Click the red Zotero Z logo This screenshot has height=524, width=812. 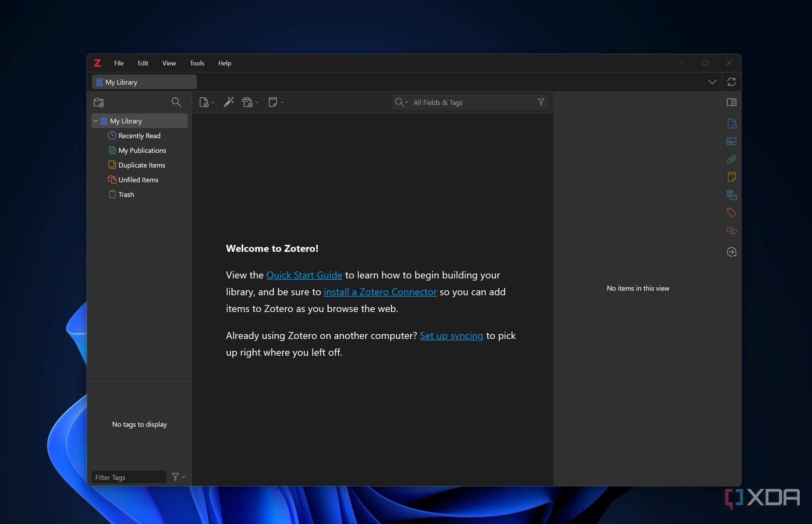[x=98, y=63]
